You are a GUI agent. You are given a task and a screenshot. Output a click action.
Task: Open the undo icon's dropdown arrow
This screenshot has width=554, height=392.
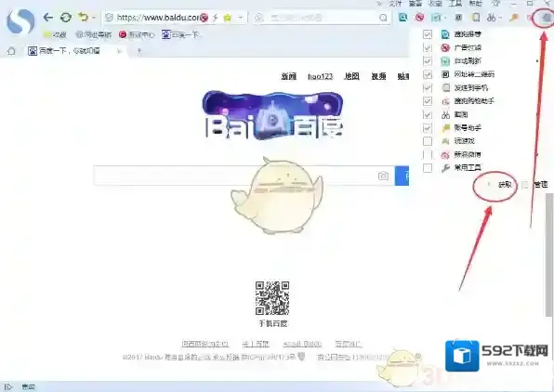point(94,18)
